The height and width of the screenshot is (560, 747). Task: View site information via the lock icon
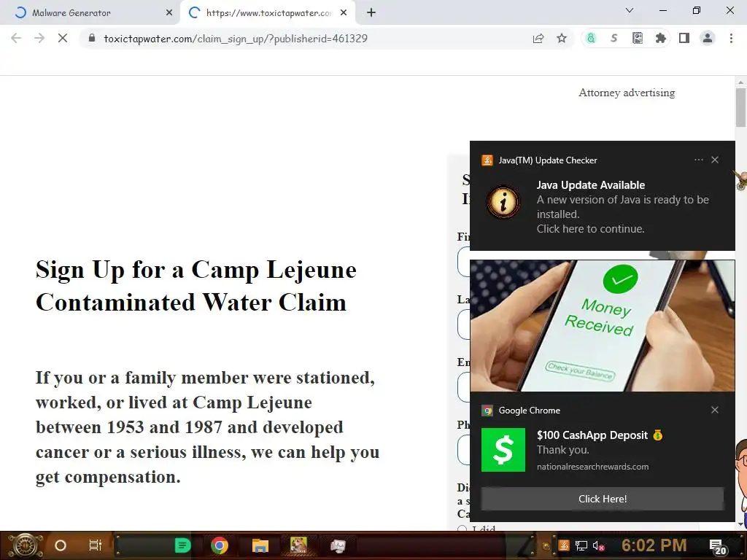(92, 39)
